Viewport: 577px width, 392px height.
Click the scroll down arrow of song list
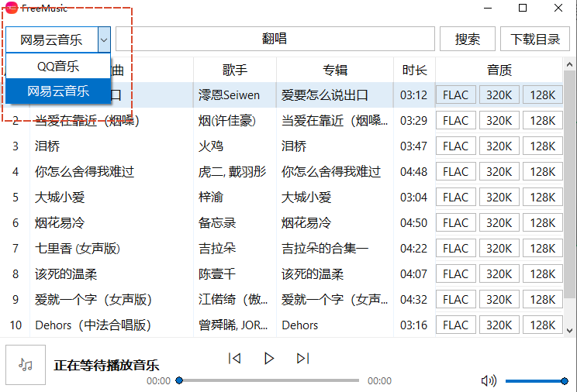pyautogui.click(x=570, y=330)
